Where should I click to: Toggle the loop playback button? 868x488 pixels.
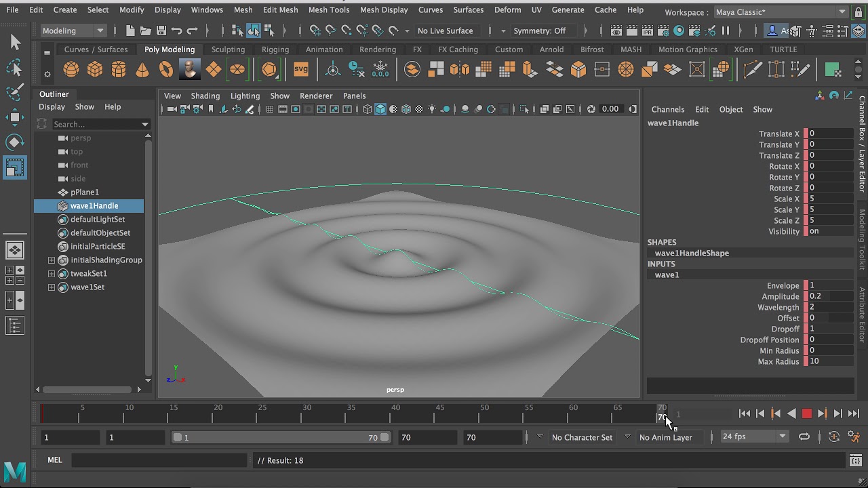804,437
